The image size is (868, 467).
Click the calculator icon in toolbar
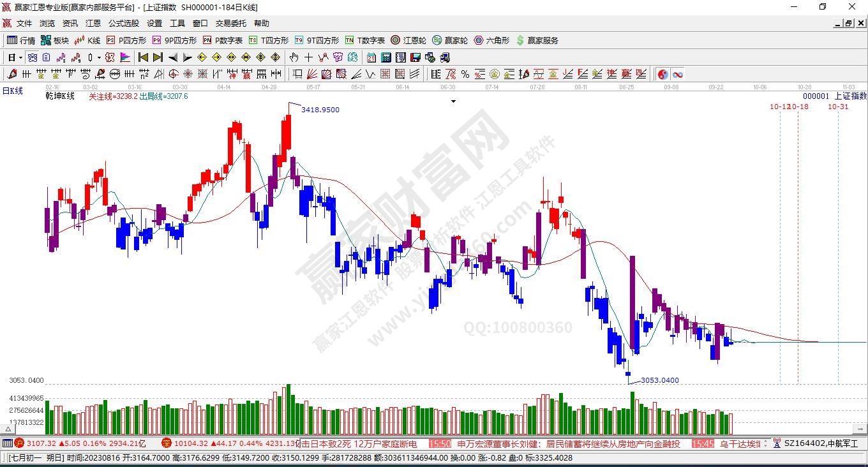pyautogui.click(x=385, y=57)
